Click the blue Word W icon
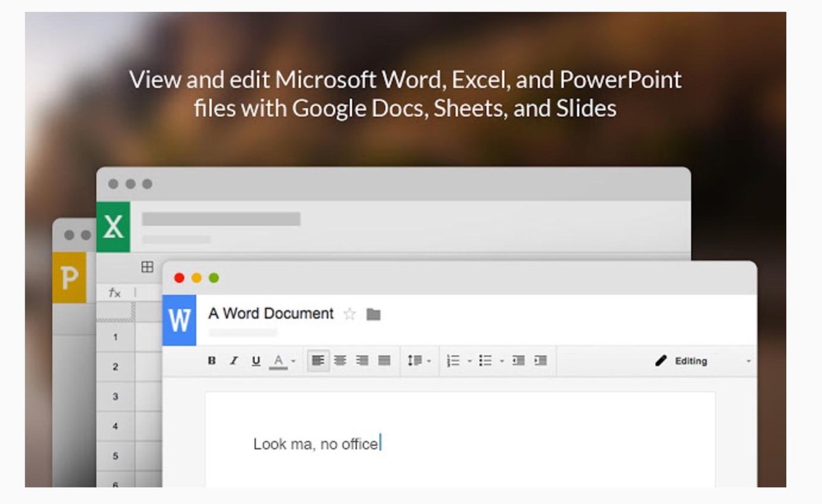The image size is (822, 504). [179, 320]
